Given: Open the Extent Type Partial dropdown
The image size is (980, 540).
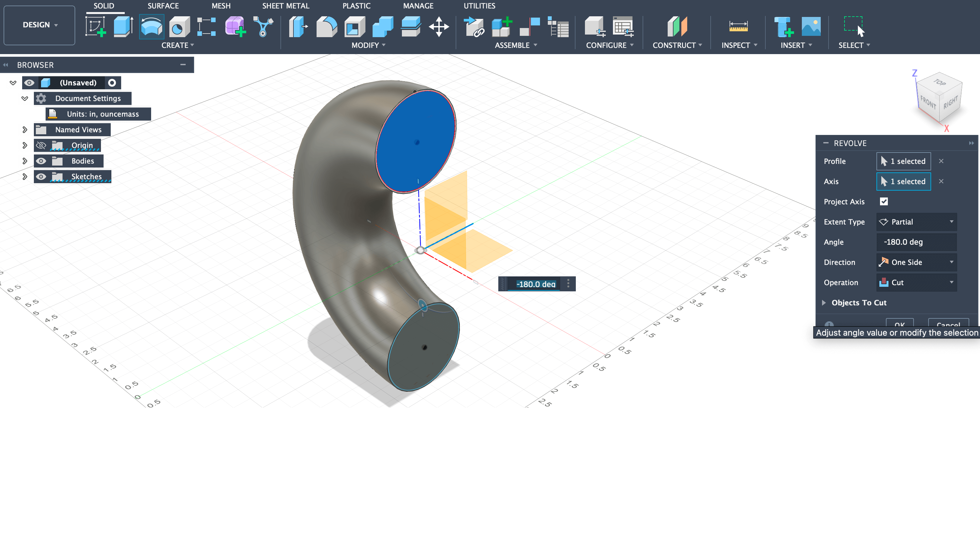Looking at the screenshot, I should tap(916, 222).
